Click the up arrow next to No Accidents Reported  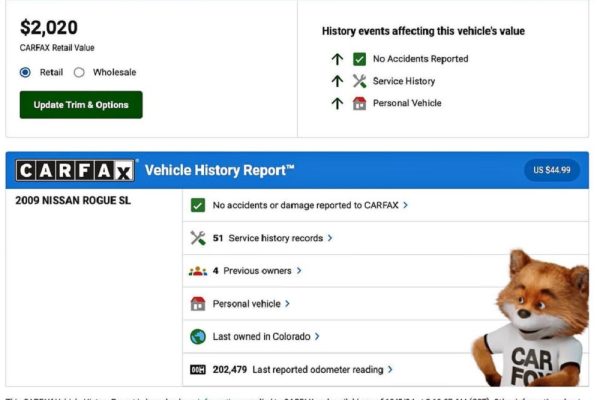click(337, 59)
